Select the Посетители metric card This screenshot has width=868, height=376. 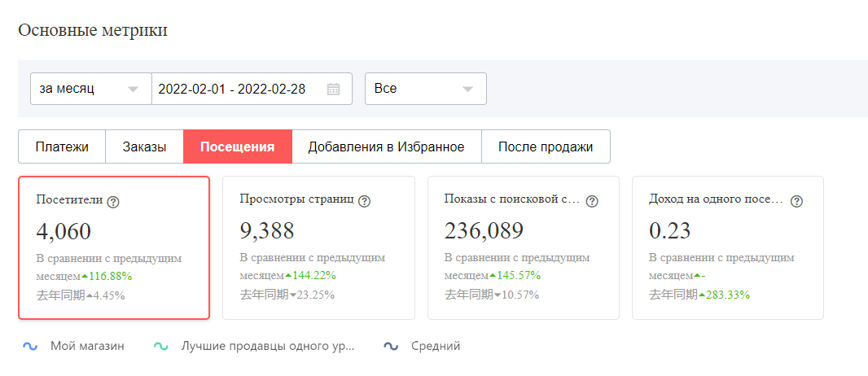[114, 247]
